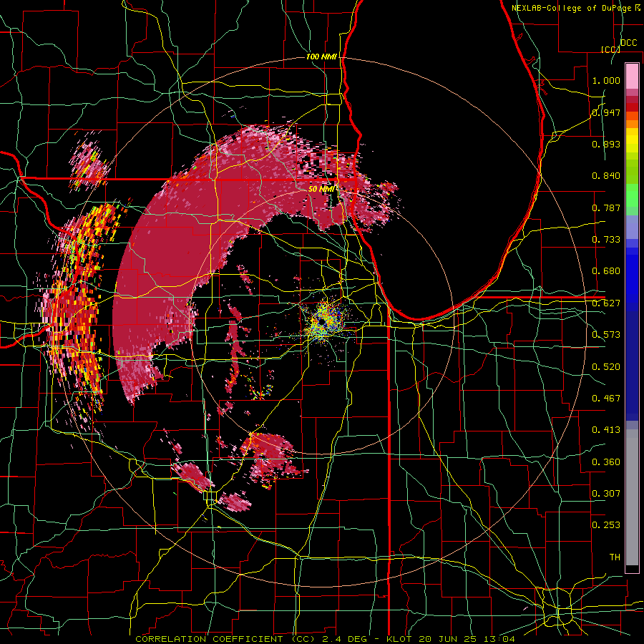Click the 0.467 legend value
Image resolution: width=644 pixels, height=644 pixels.
click(x=606, y=399)
